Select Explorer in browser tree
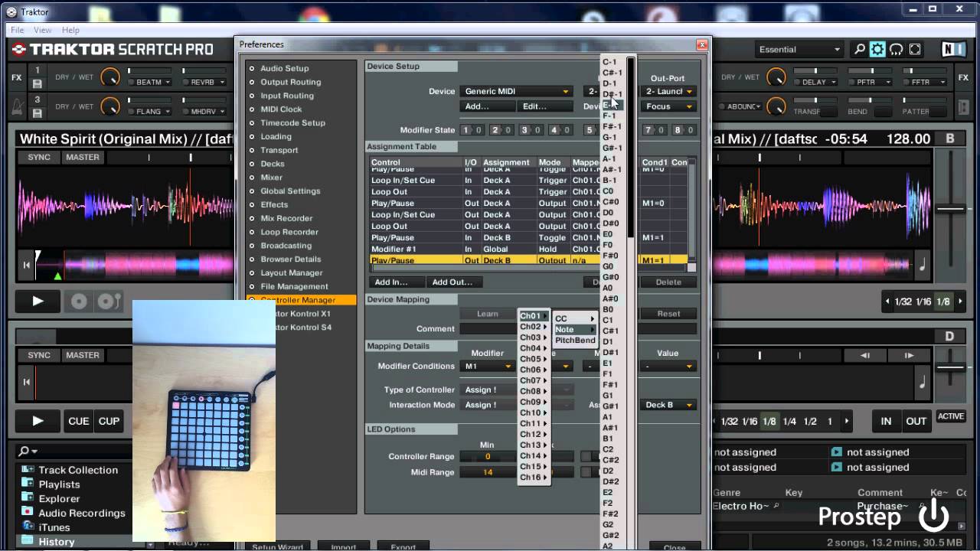 tap(59, 499)
